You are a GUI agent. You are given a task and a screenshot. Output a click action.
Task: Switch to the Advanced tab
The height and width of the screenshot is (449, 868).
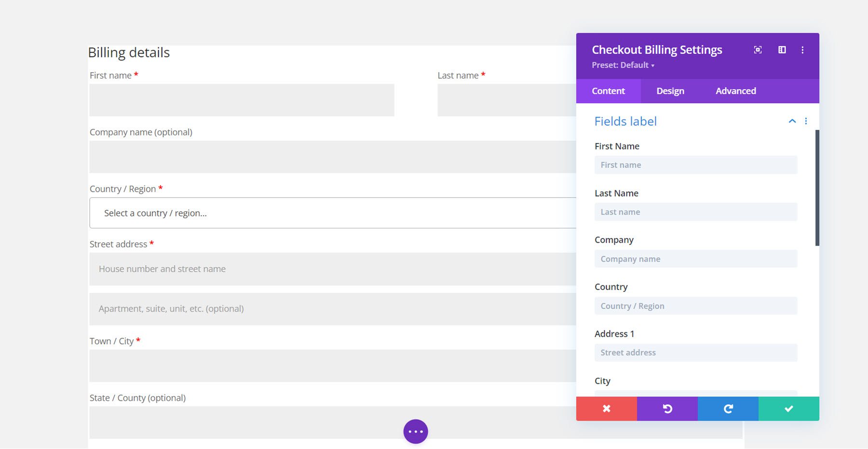pos(735,91)
